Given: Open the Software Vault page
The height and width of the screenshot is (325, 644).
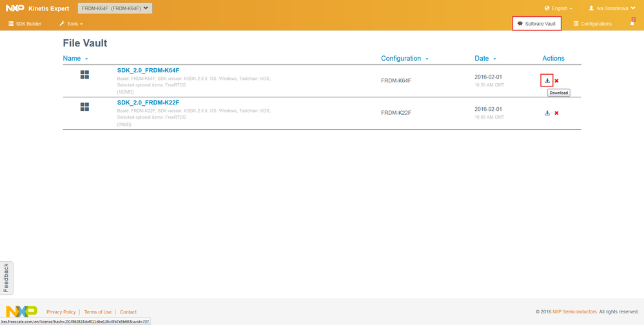Looking at the screenshot, I should pyautogui.click(x=537, y=24).
